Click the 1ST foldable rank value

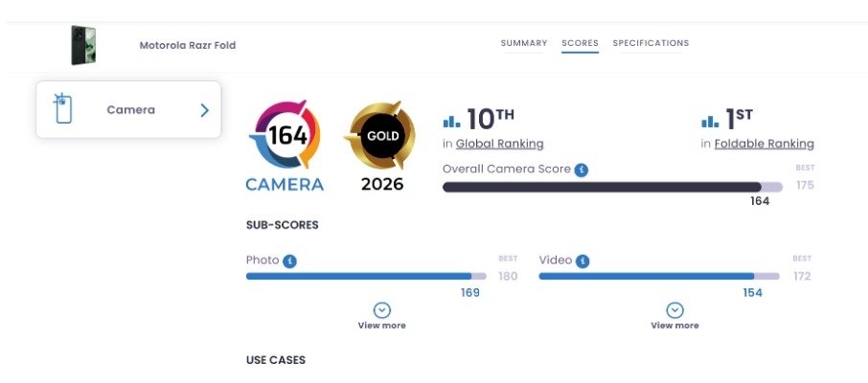(x=739, y=119)
